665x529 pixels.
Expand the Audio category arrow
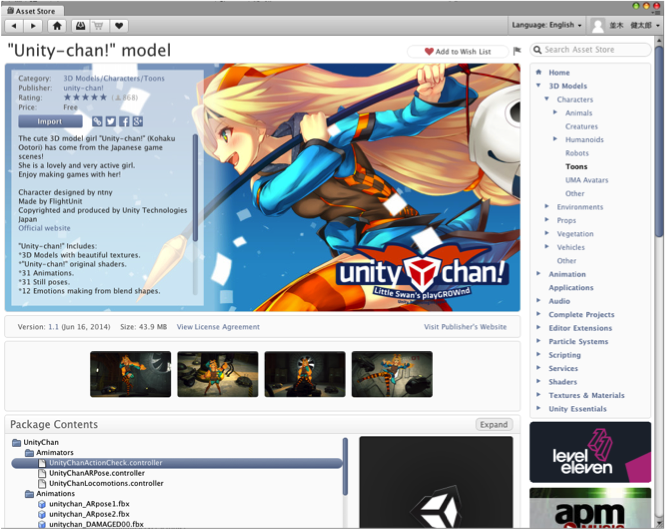click(539, 300)
